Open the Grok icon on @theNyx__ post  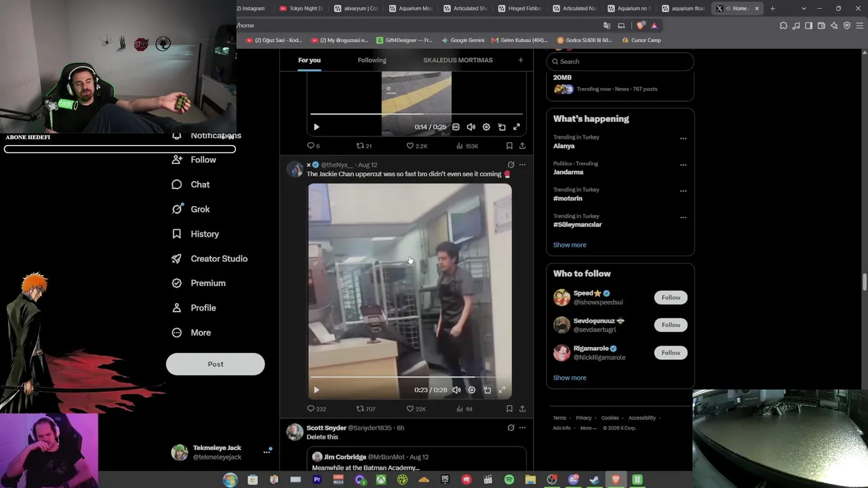[x=511, y=165]
